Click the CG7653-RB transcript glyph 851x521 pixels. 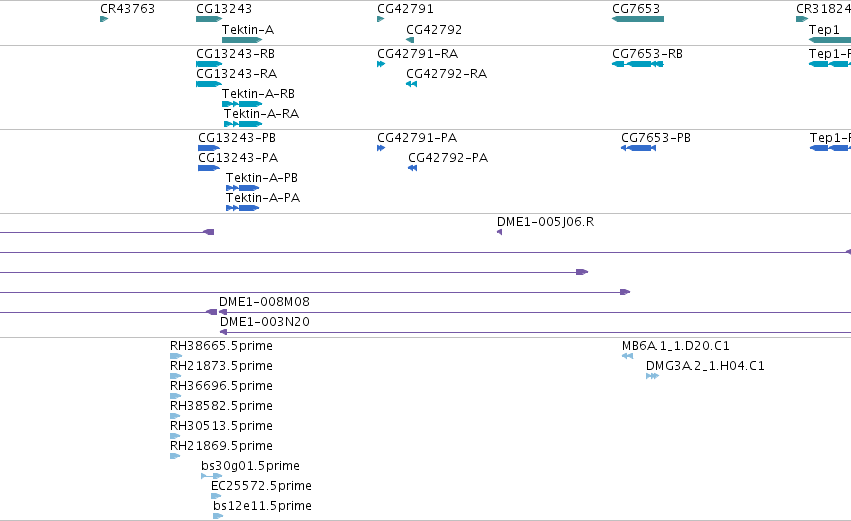click(x=638, y=64)
